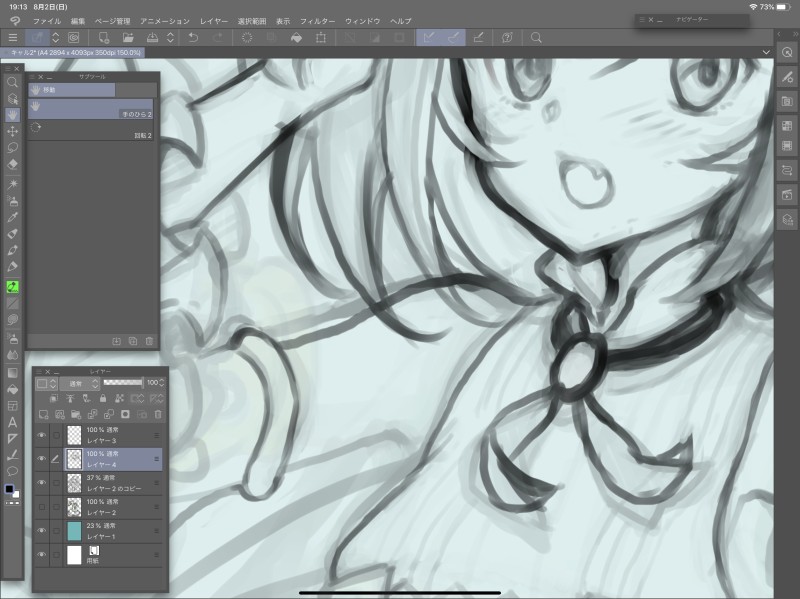Click the main drawing color swatch
This screenshot has height=599, width=800.
tap(9, 489)
